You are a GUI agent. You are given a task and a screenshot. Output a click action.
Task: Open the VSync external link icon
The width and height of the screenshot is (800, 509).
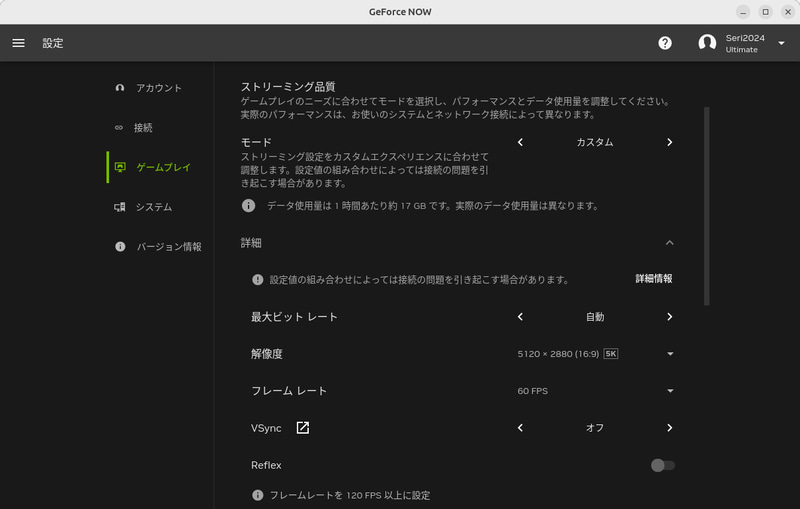pos(303,427)
